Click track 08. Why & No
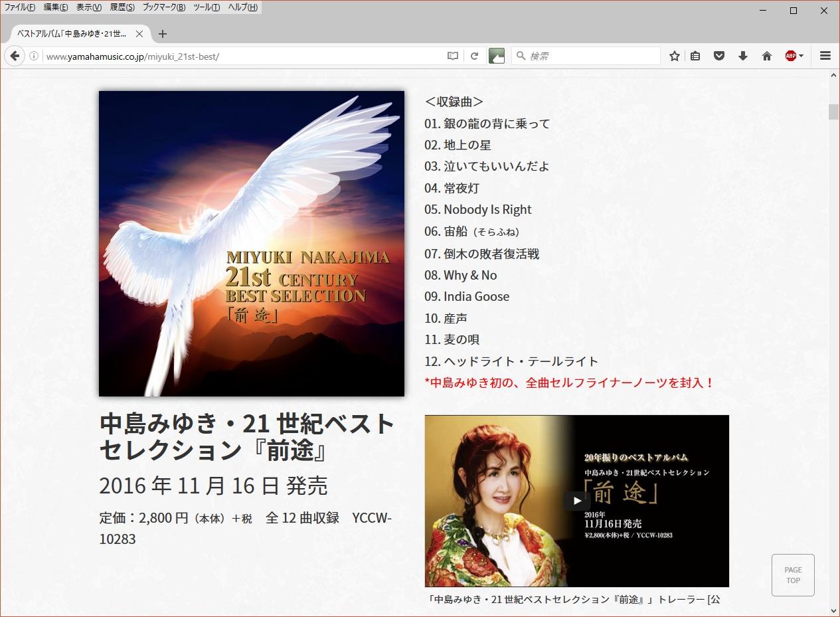The width and height of the screenshot is (840, 617). (461, 275)
